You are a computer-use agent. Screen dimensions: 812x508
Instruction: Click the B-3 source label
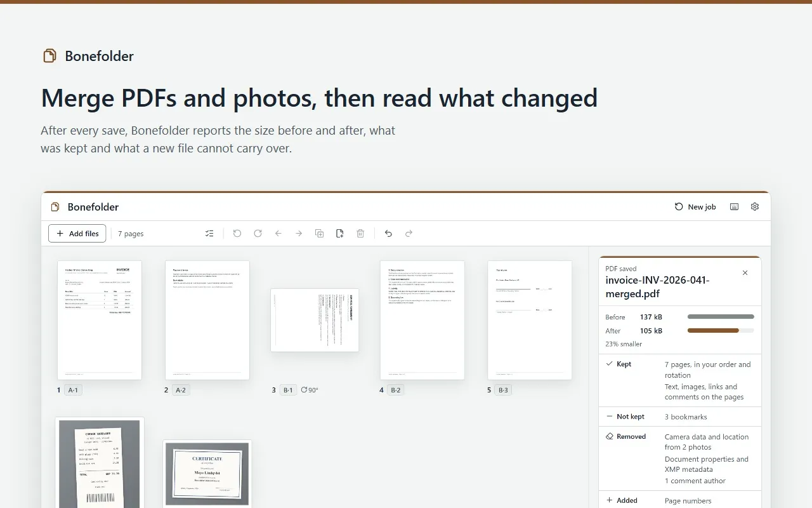tap(503, 390)
